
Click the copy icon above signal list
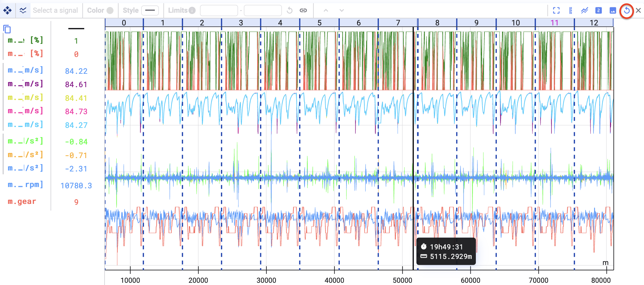(7, 29)
